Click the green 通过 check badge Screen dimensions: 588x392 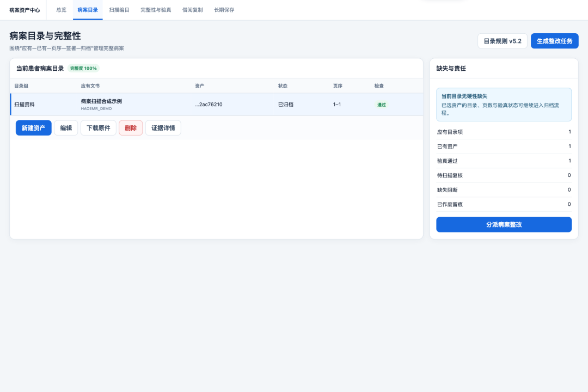pos(381,105)
